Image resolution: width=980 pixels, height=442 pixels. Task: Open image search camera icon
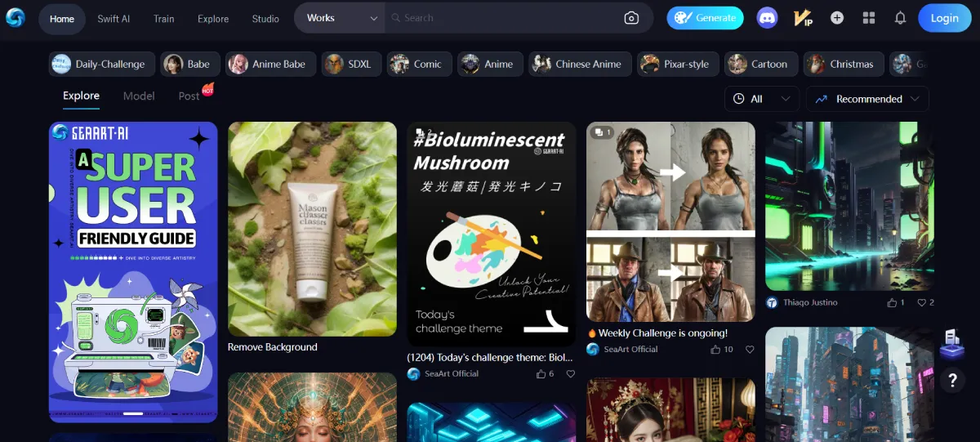[x=631, y=18]
